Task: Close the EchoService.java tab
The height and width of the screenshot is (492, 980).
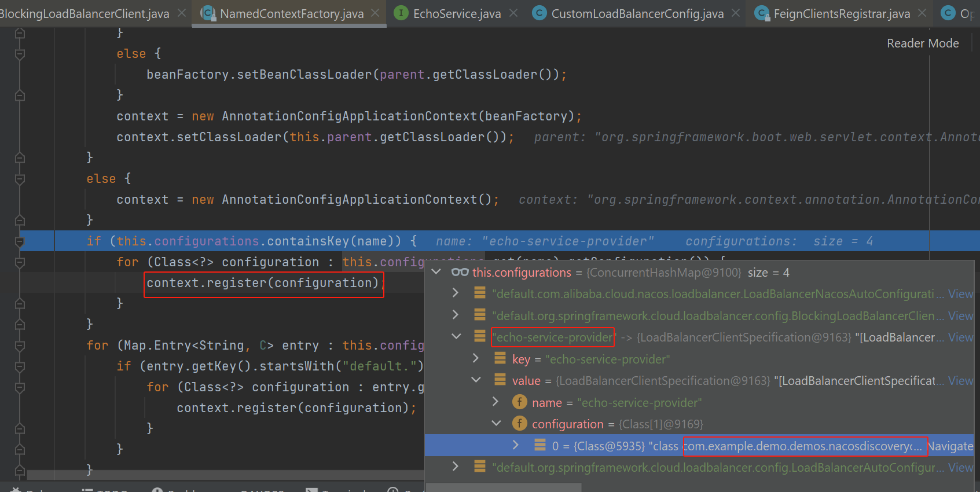Action: (x=513, y=13)
